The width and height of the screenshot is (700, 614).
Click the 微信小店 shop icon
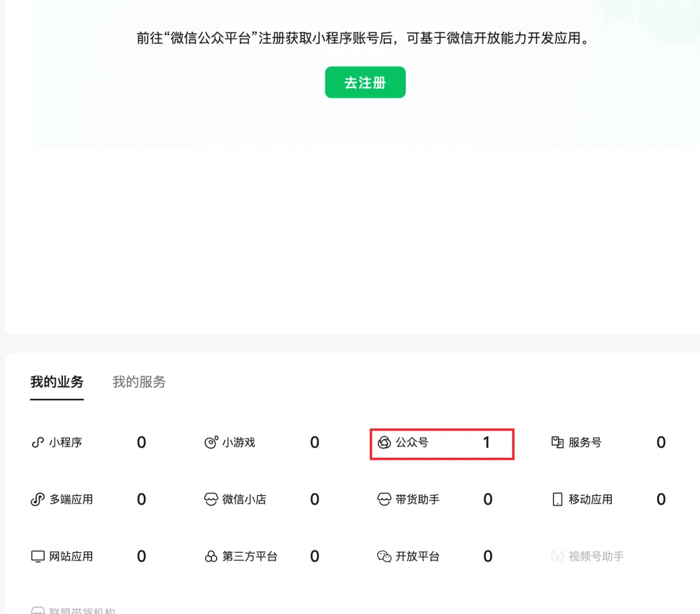[211, 499]
